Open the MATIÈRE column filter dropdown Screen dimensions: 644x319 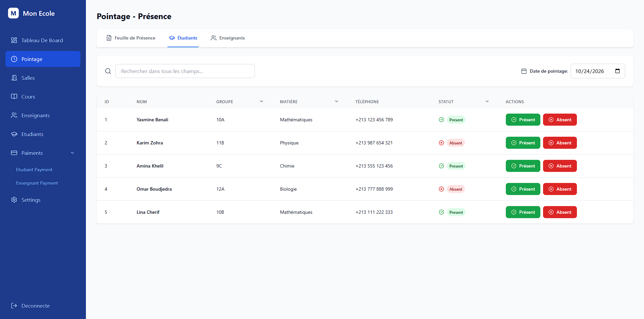click(x=336, y=102)
